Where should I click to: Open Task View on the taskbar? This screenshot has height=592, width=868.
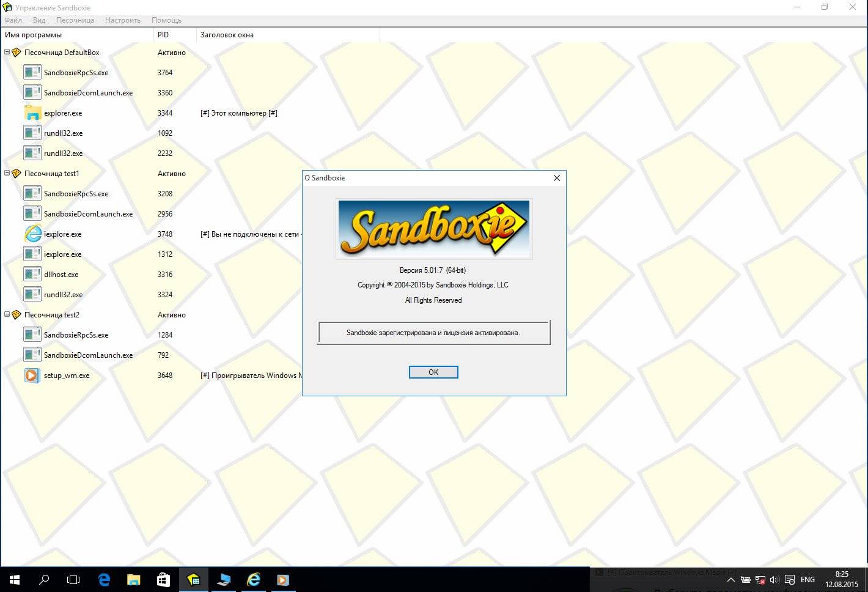(x=73, y=579)
